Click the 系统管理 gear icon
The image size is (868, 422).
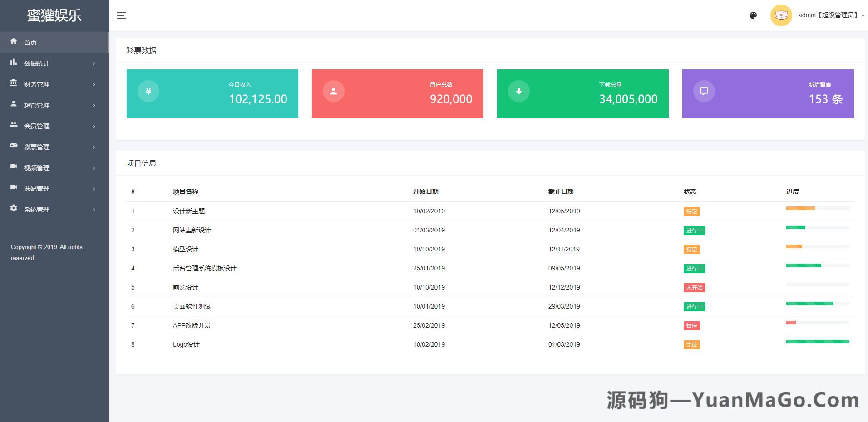tap(14, 209)
